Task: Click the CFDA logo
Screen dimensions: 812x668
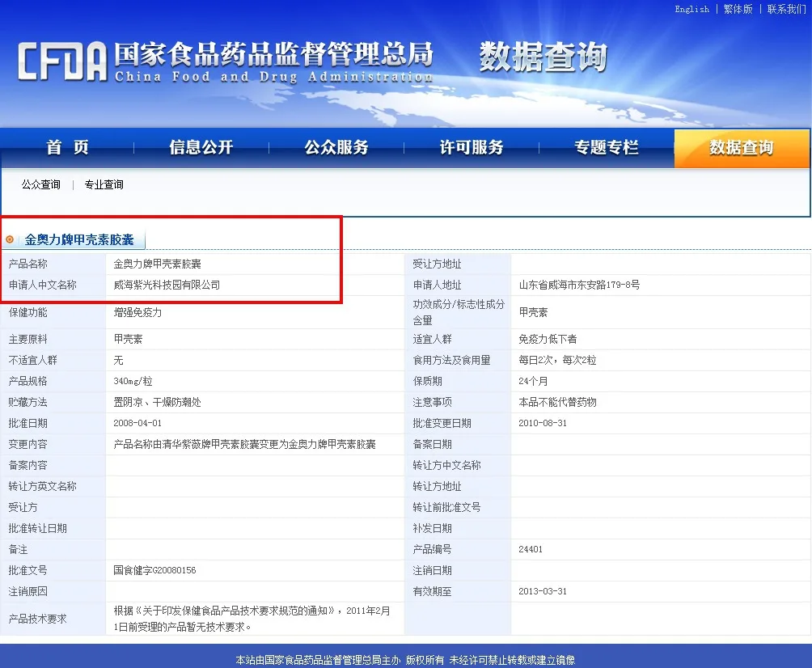Action: 62,61
